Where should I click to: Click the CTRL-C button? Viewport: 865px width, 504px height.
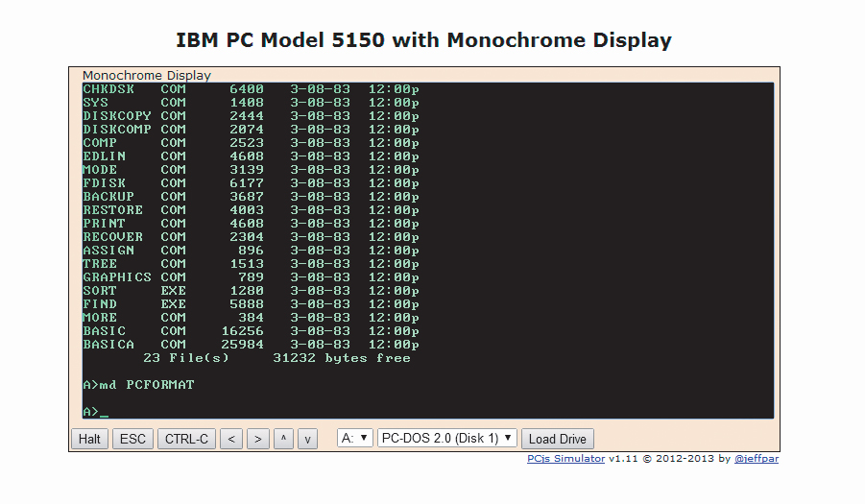[x=186, y=439]
